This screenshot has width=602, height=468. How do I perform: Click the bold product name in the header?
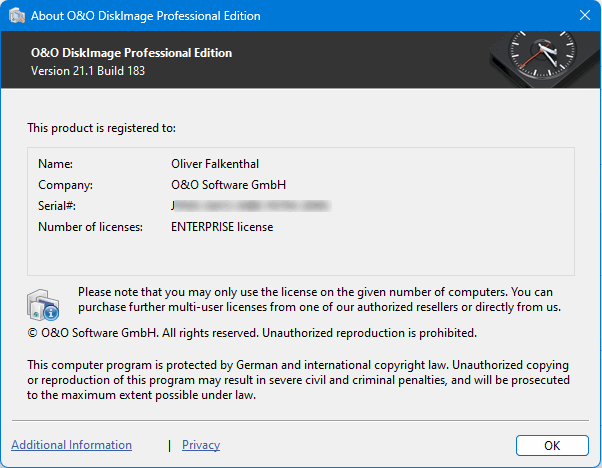[130, 53]
